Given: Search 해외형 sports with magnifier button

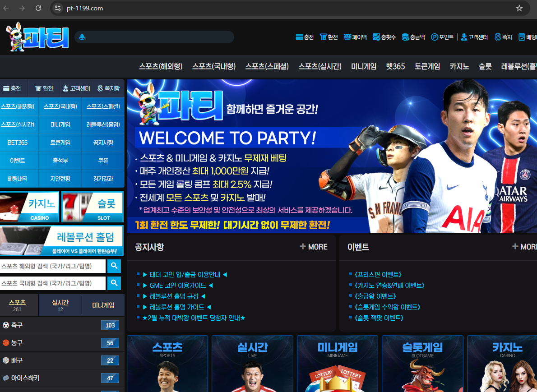Looking at the screenshot, I should [x=114, y=266].
